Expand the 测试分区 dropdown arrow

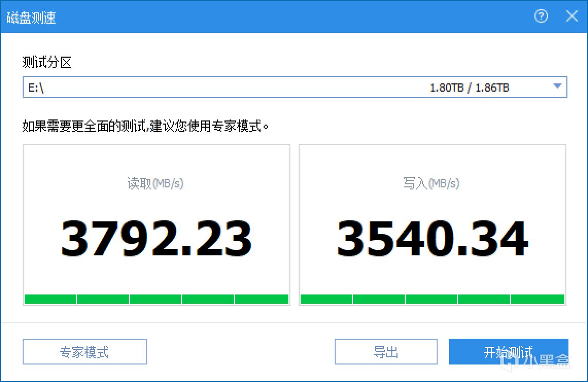point(557,86)
